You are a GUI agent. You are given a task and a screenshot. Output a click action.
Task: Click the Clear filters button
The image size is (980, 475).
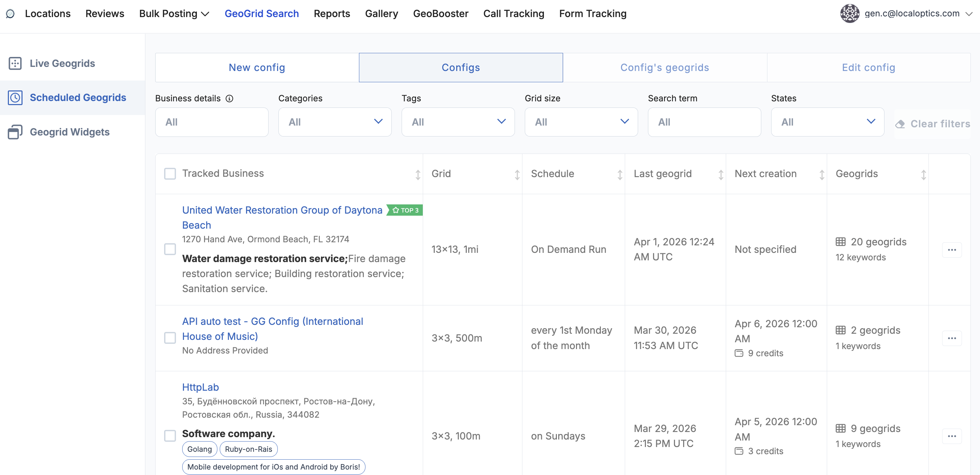click(x=933, y=124)
